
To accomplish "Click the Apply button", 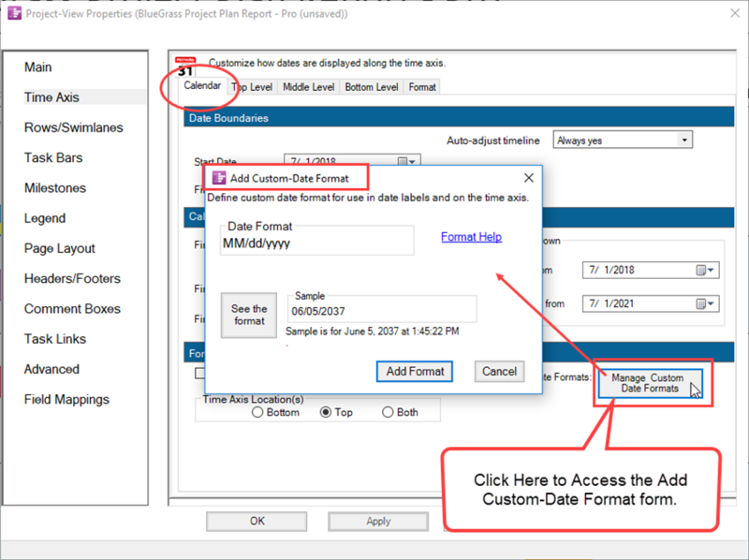I will [378, 521].
